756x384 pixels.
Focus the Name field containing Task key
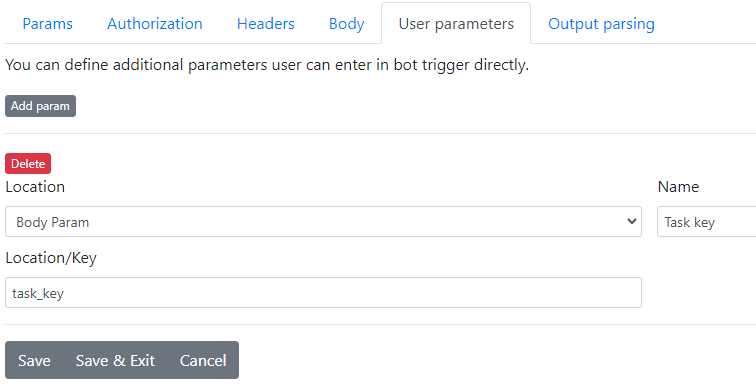(x=707, y=222)
